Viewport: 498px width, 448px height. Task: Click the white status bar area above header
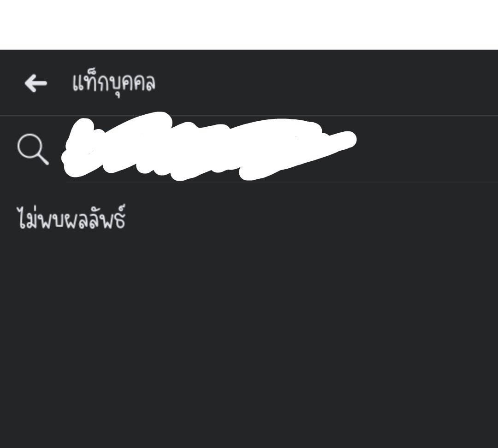249,25
